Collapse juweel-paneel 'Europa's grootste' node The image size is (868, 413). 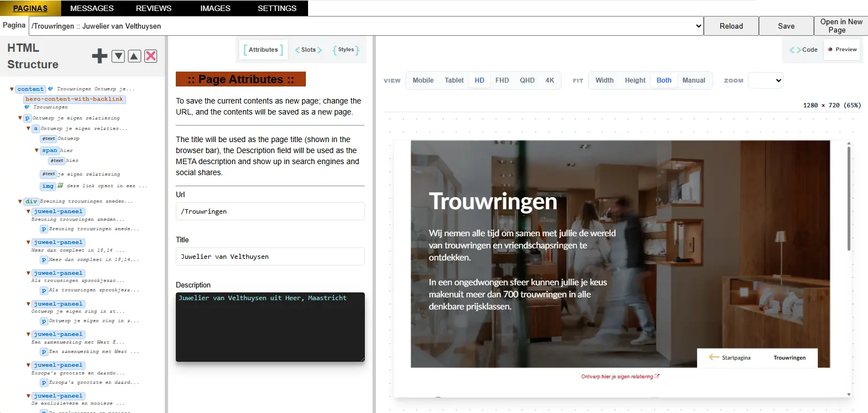pos(28,365)
